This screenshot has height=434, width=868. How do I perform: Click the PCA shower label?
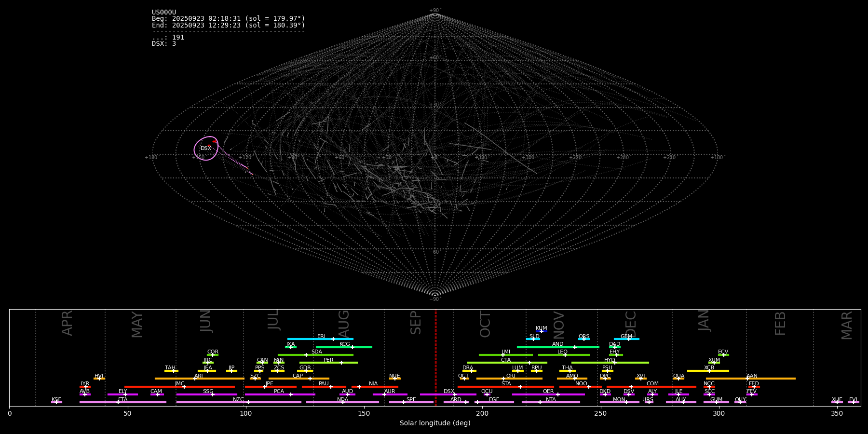pyautogui.click(x=279, y=392)
